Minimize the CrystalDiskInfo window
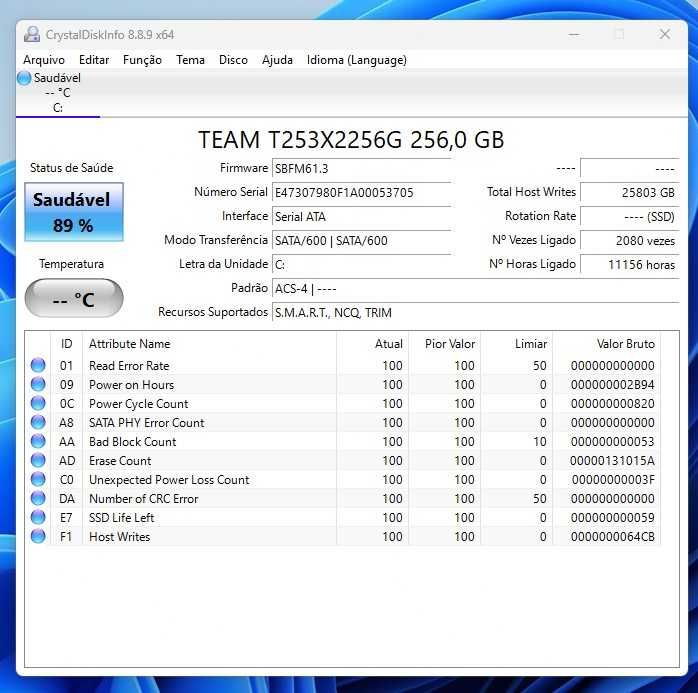This screenshot has height=693, width=698. [x=574, y=34]
